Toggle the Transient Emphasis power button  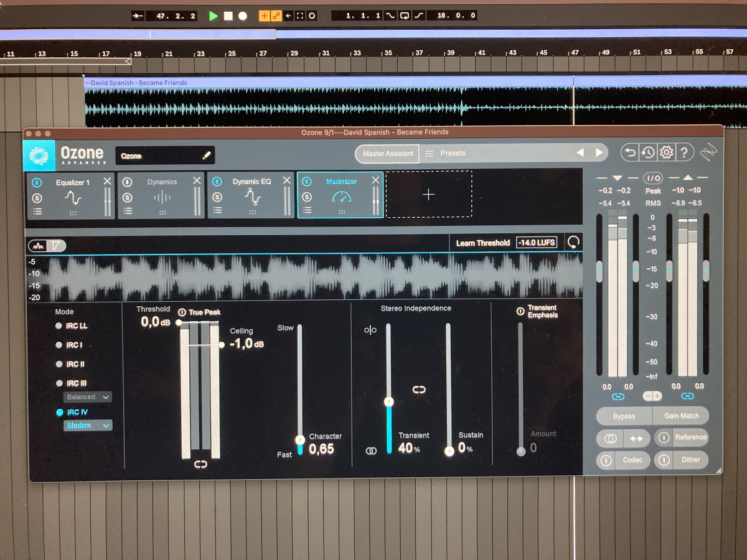[x=520, y=311]
